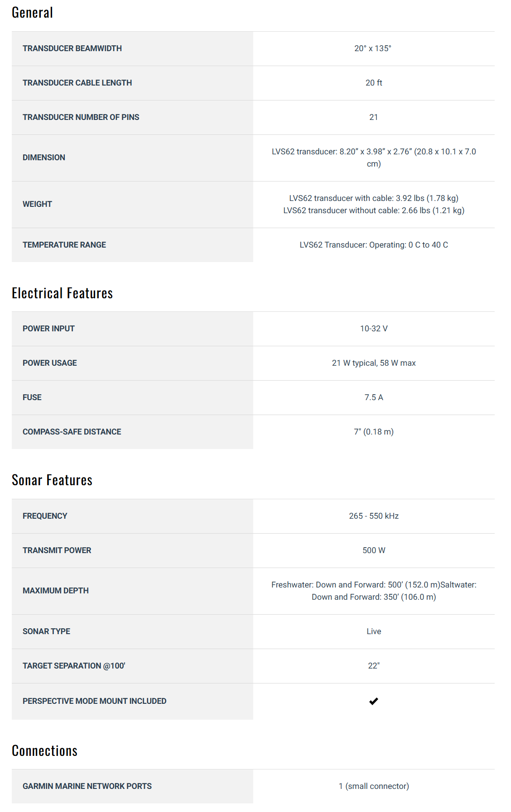Click the Perspective Mode Mount checkmark icon
The width and height of the screenshot is (511, 812).
373,701
